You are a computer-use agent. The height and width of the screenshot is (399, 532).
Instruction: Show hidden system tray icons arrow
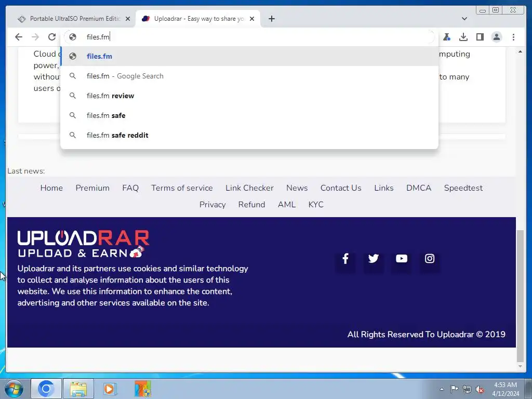point(442,389)
